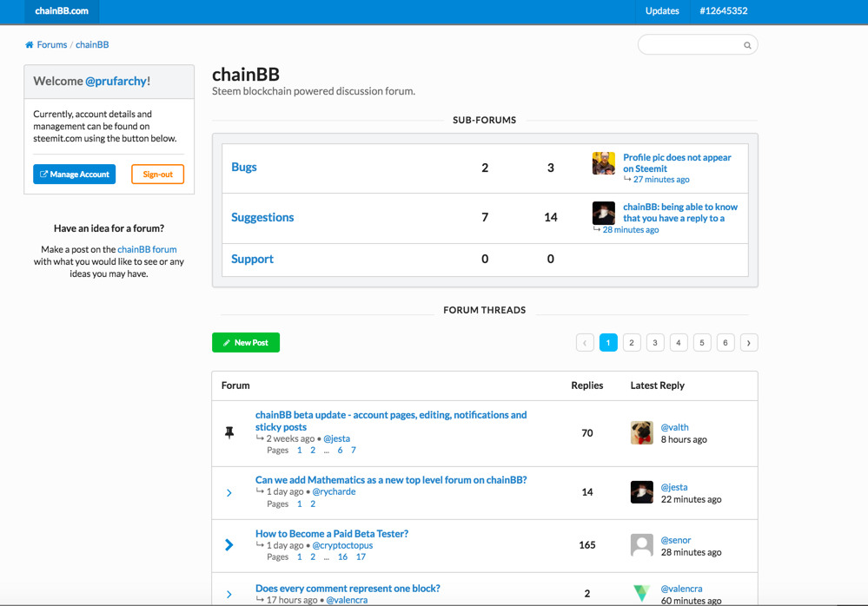The height and width of the screenshot is (606, 868).
Task: Open @jesta link in Latest Reply column
Action: [674, 487]
